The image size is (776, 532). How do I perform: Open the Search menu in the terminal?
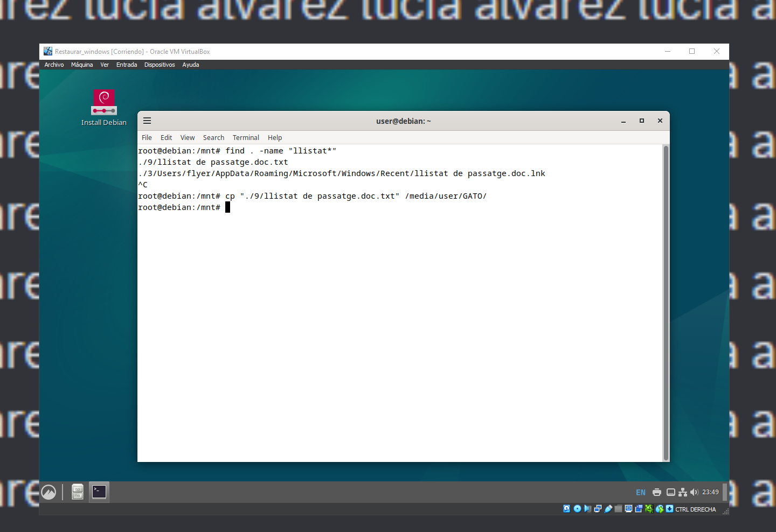coord(213,137)
